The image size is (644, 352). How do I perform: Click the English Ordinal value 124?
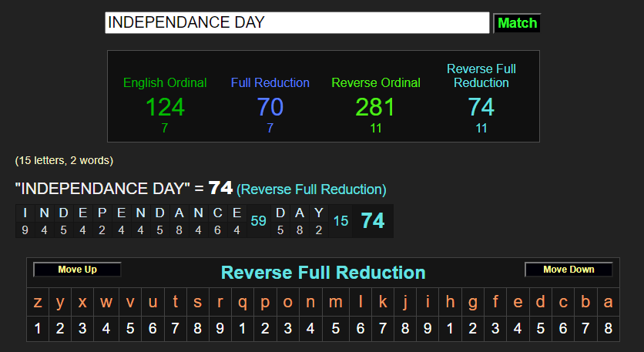(x=165, y=107)
